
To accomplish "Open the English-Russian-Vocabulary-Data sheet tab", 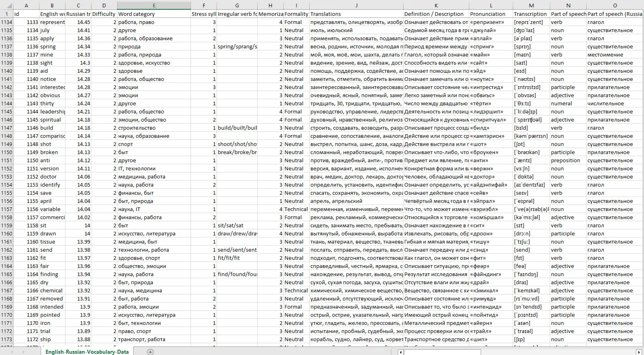I will (87, 352).
